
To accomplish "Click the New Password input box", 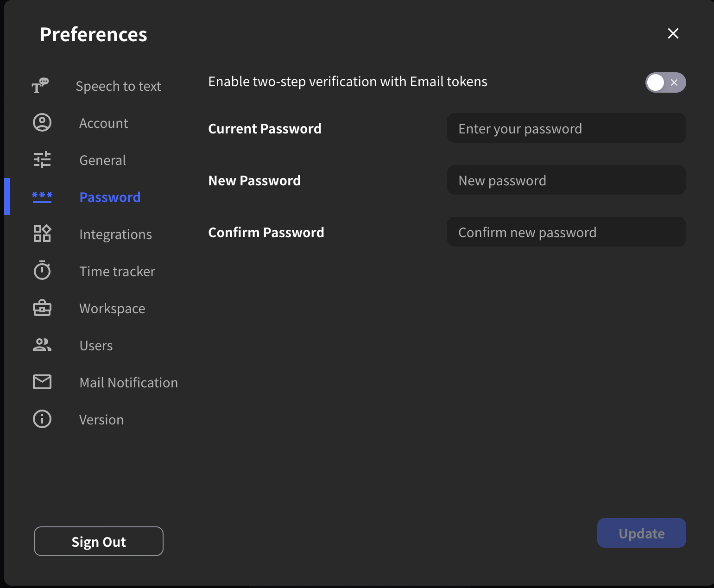I will 566,180.
